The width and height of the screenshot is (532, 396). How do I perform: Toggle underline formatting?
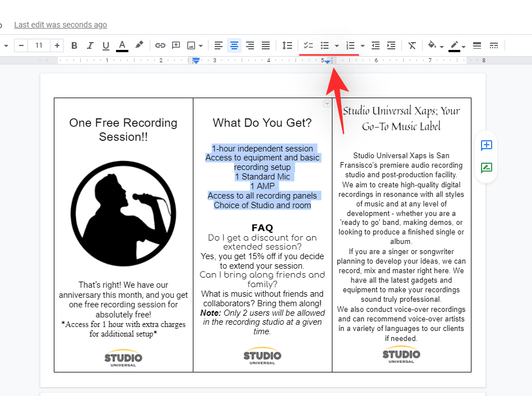pyautogui.click(x=106, y=45)
